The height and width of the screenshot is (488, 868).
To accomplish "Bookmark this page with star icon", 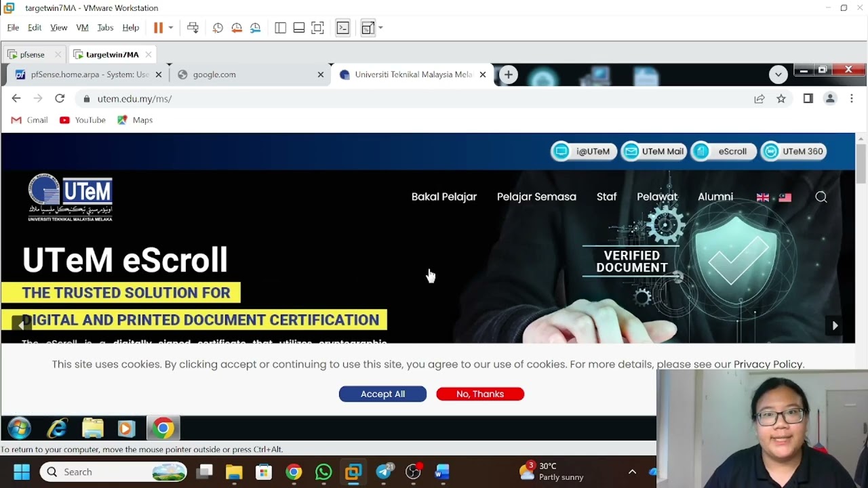I will click(x=781, y=99).
